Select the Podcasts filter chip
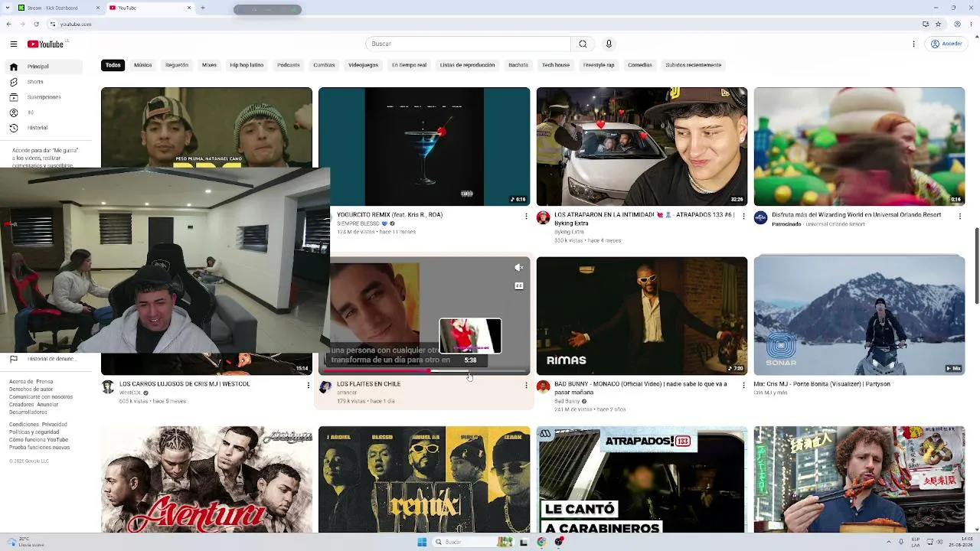This screenshot has width=980, height=551. click(x=289, y=65)
